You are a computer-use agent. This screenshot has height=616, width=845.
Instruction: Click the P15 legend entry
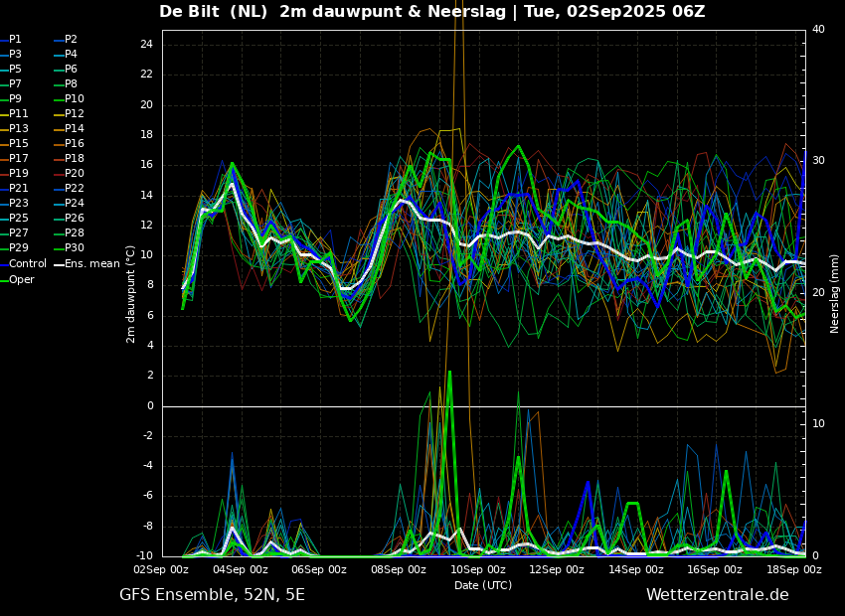coord(19,144)
